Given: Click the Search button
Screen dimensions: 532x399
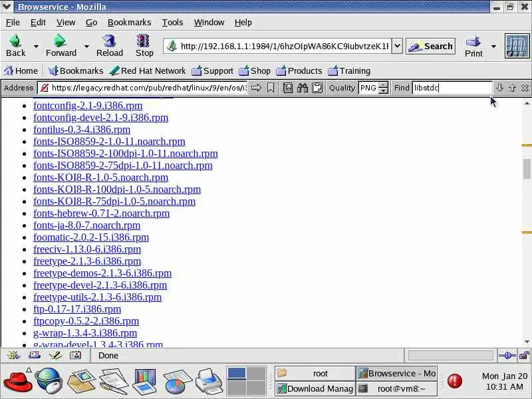Looking at the screenshot, I should [x=430, y=46].
